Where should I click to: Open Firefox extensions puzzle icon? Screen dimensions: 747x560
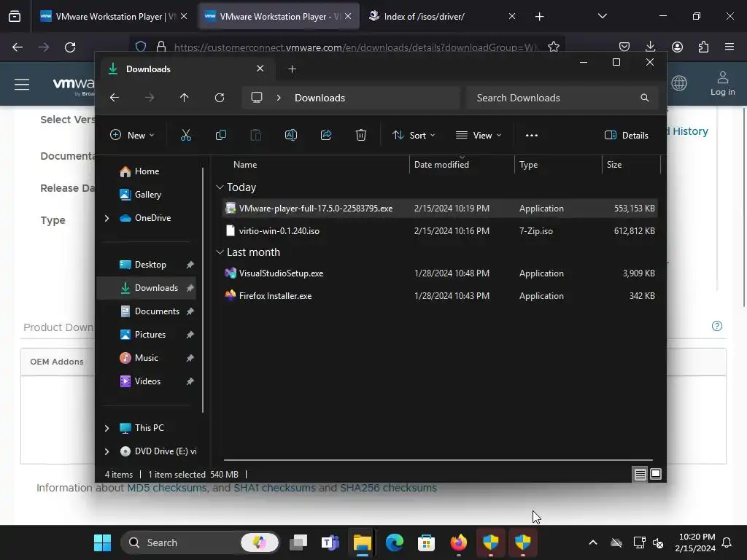coord(703,47)
